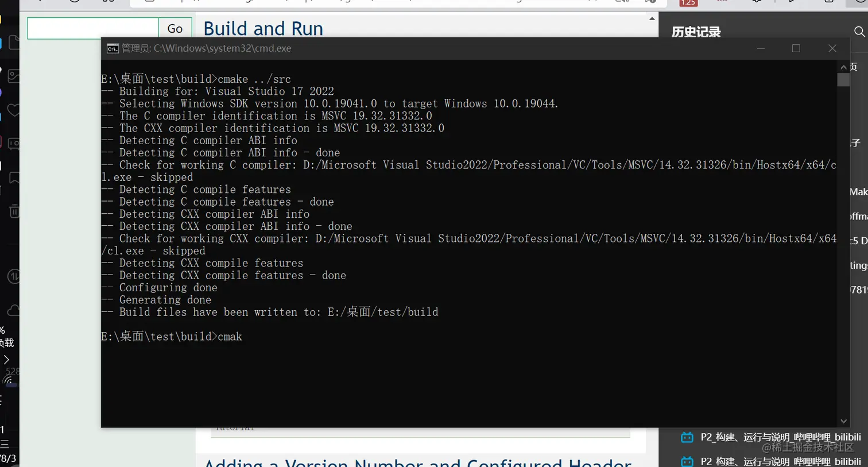
Task: Click the cmd window scrollbar down arrow
Action: tap(843, 421)
